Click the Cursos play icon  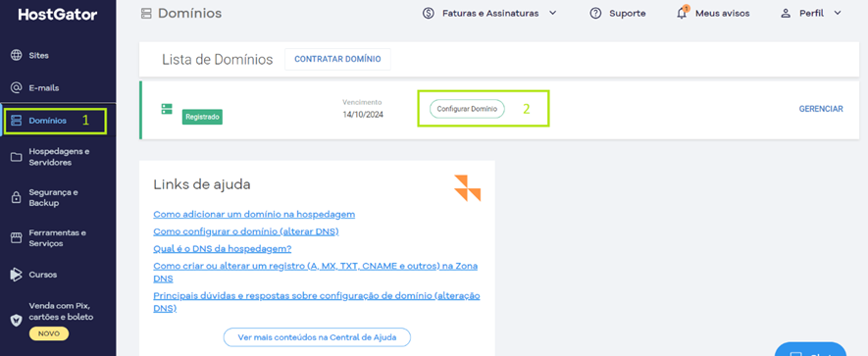pos(17,274)
